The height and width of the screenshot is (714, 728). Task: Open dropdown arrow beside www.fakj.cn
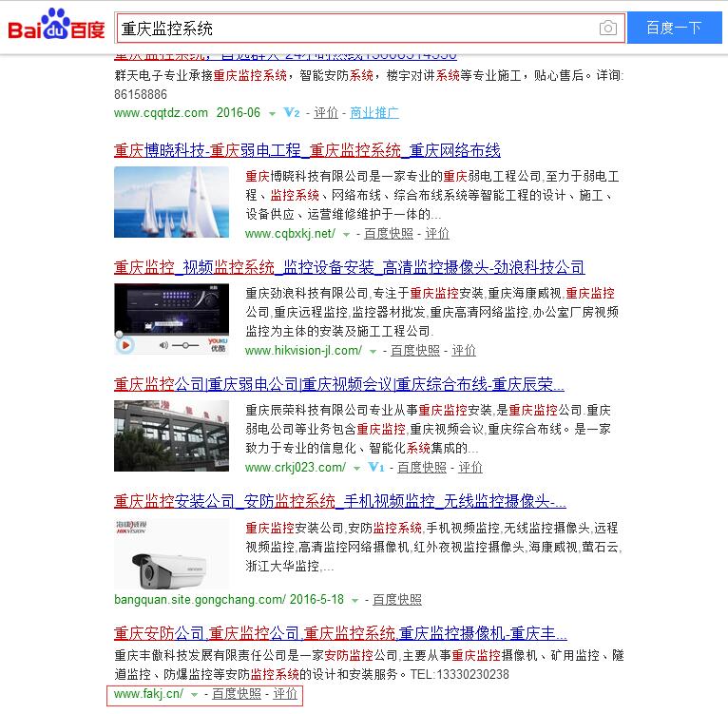tap(194, 695)
